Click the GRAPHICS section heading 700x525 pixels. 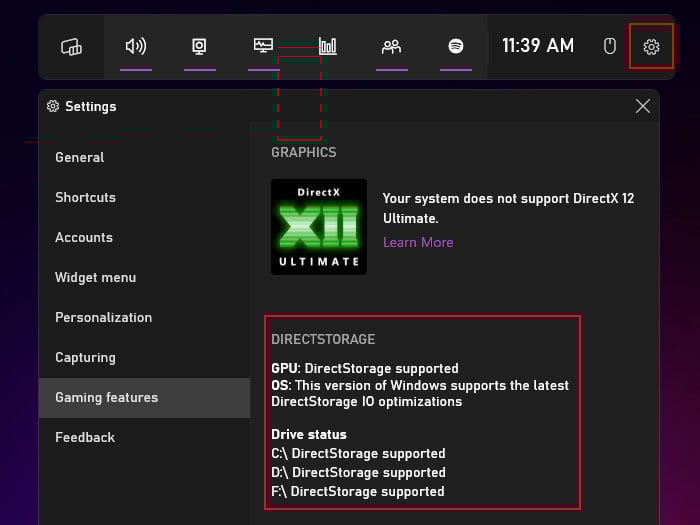click(x=304, y=152)
